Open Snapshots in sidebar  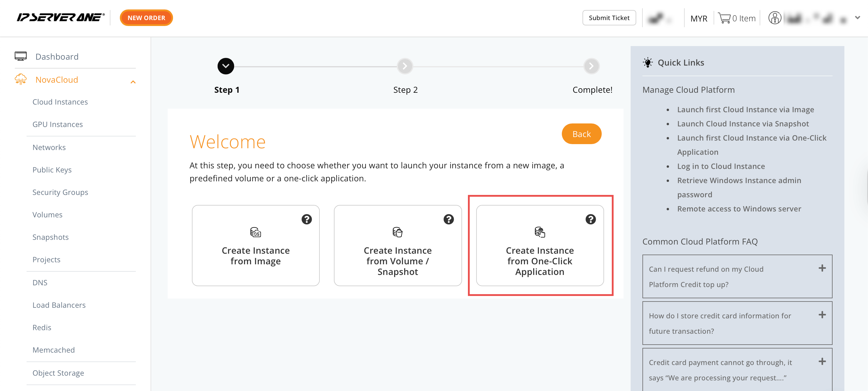click(50, 237)
